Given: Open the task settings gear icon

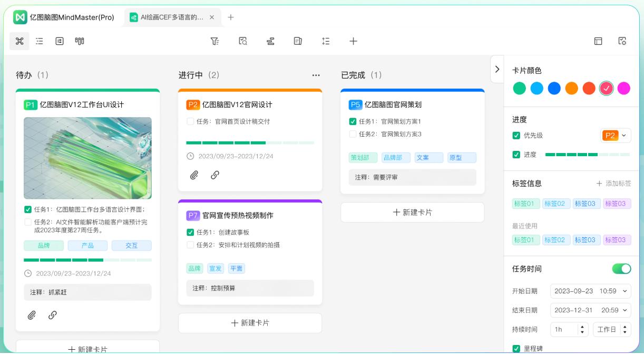Looking at the screenshot, I should pyautogui.click(x=622, y=41).
